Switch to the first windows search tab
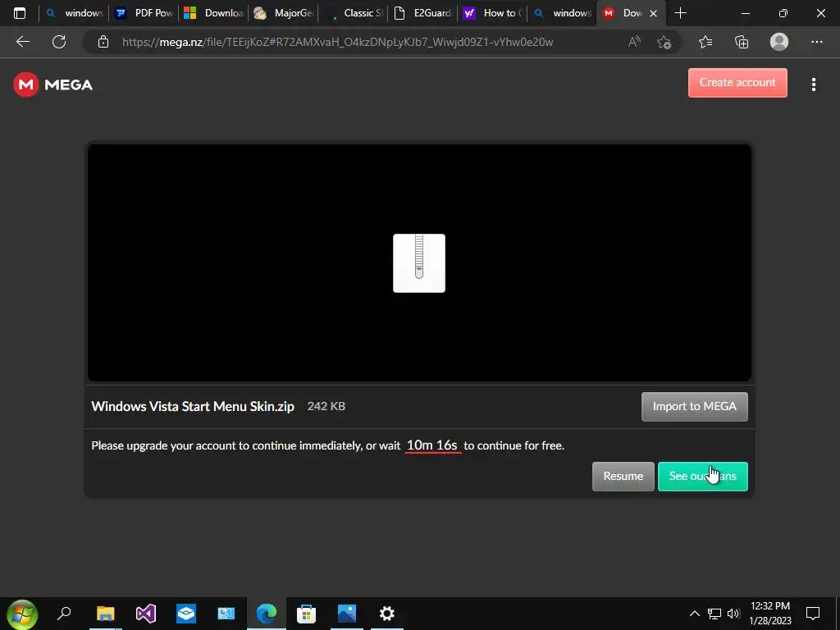The width and height of the screenshot is (840, 630). coord(75,13)
